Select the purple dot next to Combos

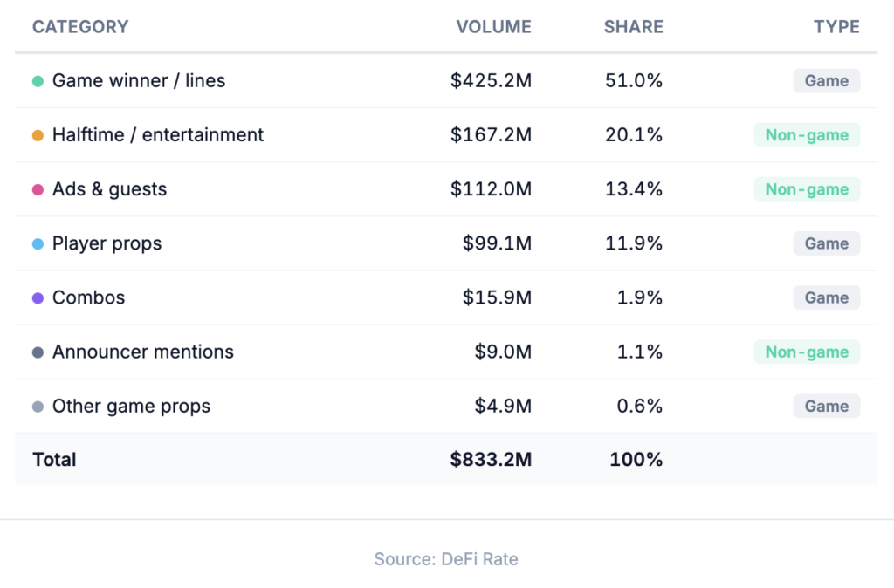(x=38, y=298)
